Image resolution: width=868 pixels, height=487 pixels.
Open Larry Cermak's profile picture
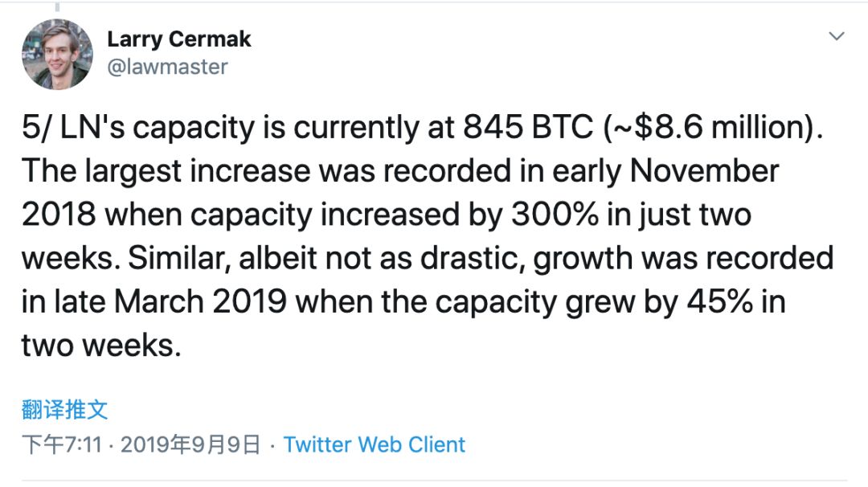[58, 54]
